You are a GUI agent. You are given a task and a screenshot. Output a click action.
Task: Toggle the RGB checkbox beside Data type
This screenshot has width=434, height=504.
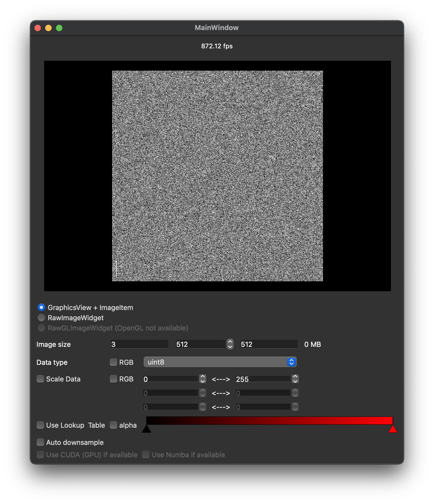[x=113, y=362]
